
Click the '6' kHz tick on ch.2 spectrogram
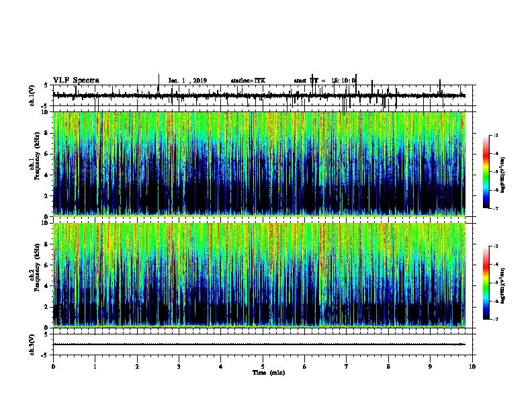[47, 265]
